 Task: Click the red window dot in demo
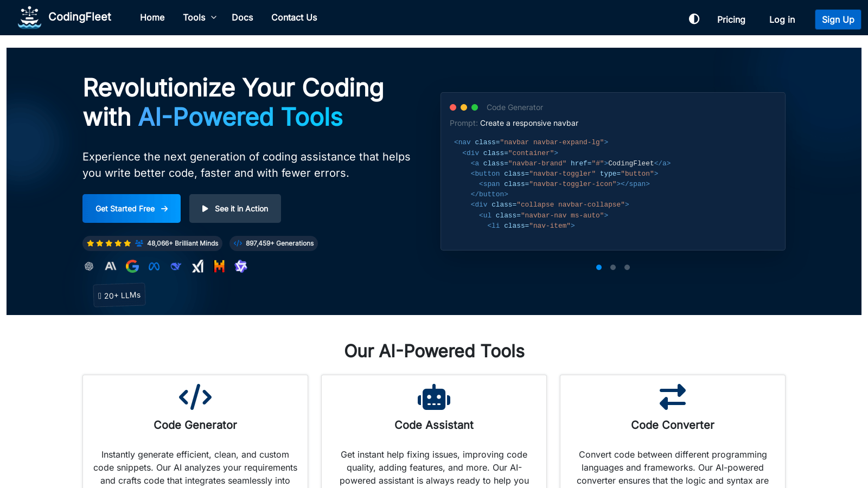pyautogui.click(x=453, y=107)
